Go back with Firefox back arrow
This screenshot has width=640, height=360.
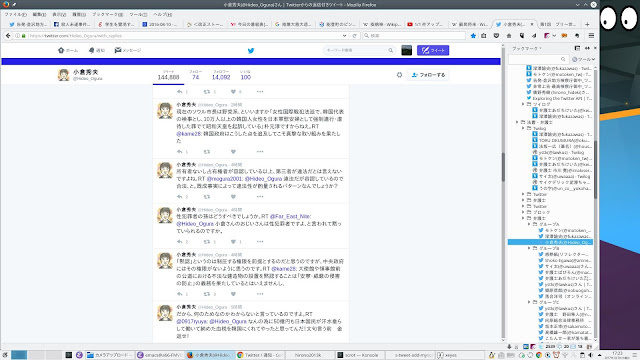[8, 36]
